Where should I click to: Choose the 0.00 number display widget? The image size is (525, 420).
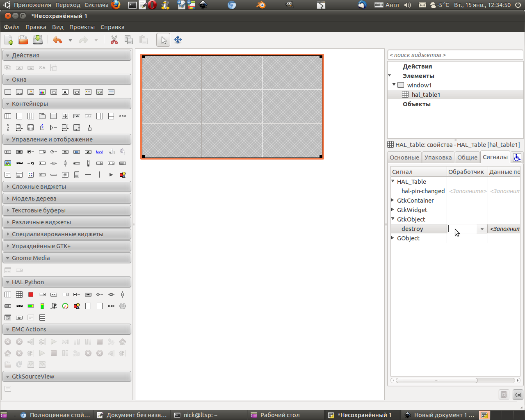[111, 306]
